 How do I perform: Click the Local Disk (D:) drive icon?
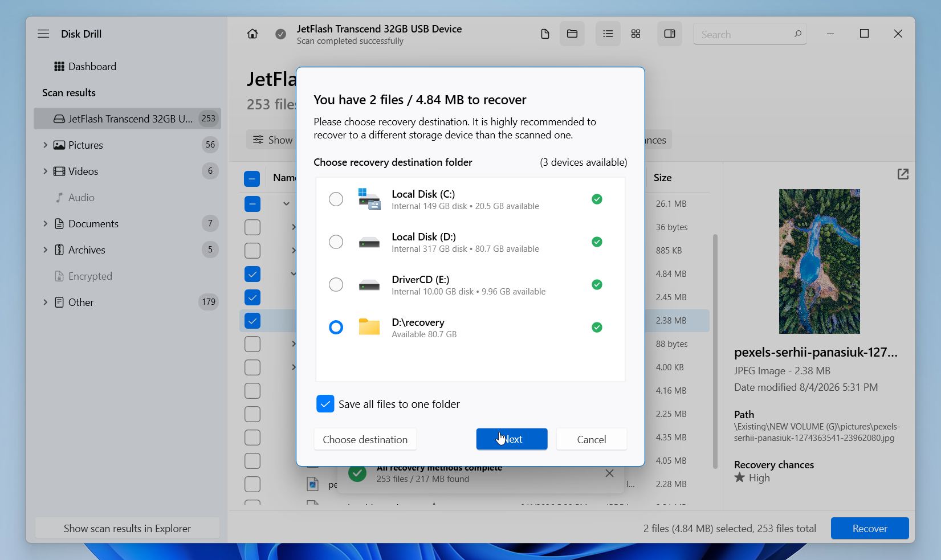[369, 243]
